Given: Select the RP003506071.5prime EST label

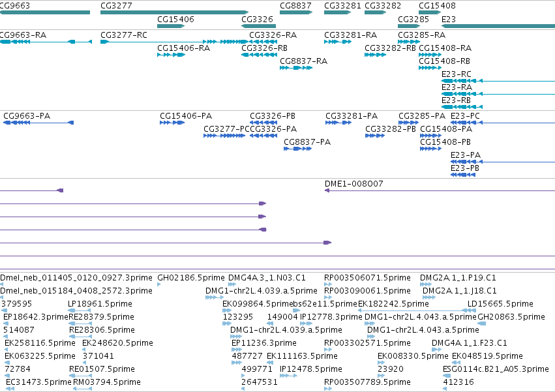Looking at the screenshot, I should (367, 278).
